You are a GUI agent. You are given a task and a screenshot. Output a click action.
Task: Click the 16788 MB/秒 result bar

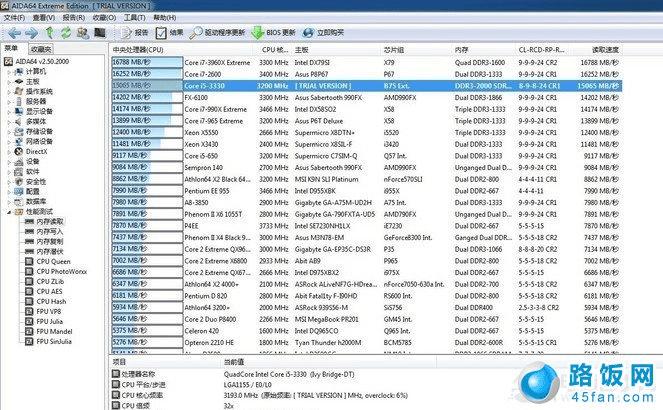pos(147,63)
